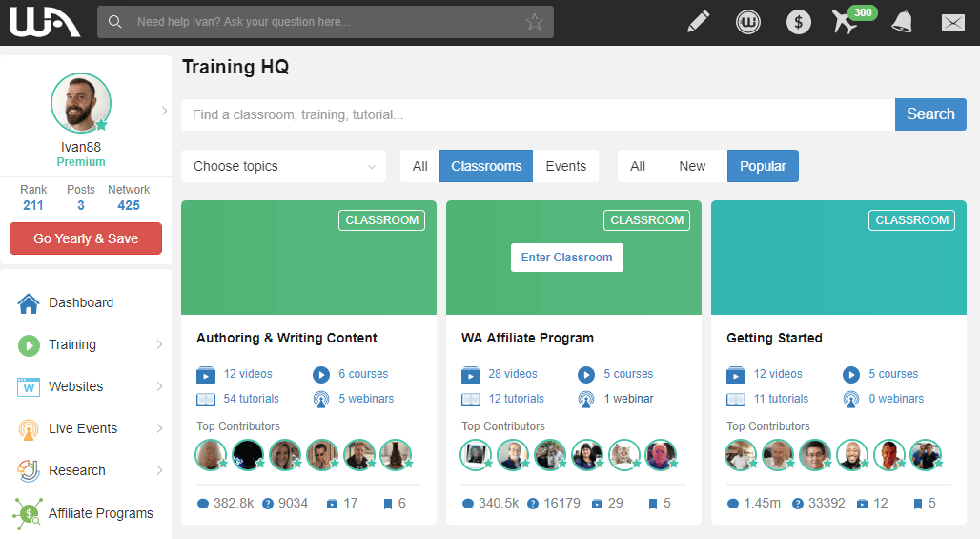
Task: Click the Affiliate Programs dollar icon
Action: pyautogui.click(x=29, y=513)
